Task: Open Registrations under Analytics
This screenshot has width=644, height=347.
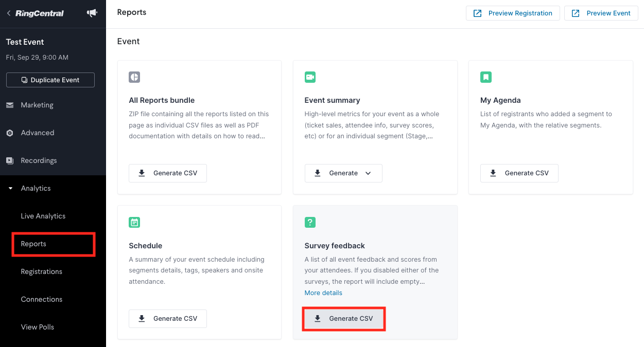Action: pyautogui.click(x=42, y=272)
